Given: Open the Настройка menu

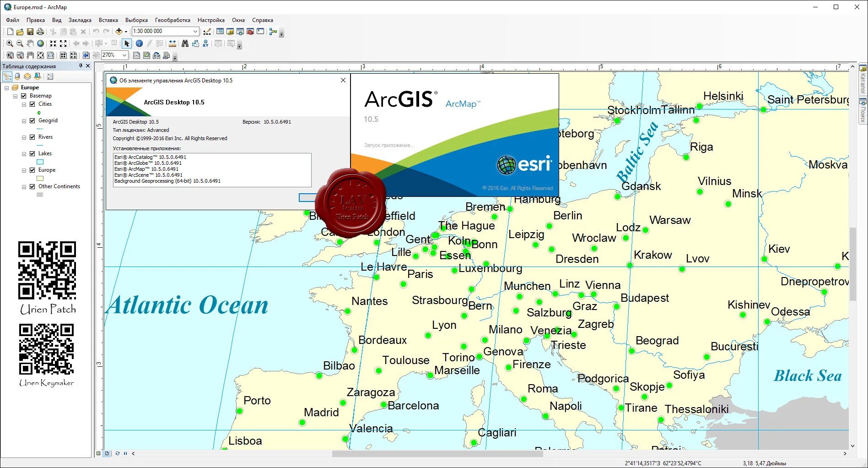Looking at the screenshot, I should pos(211,20).
